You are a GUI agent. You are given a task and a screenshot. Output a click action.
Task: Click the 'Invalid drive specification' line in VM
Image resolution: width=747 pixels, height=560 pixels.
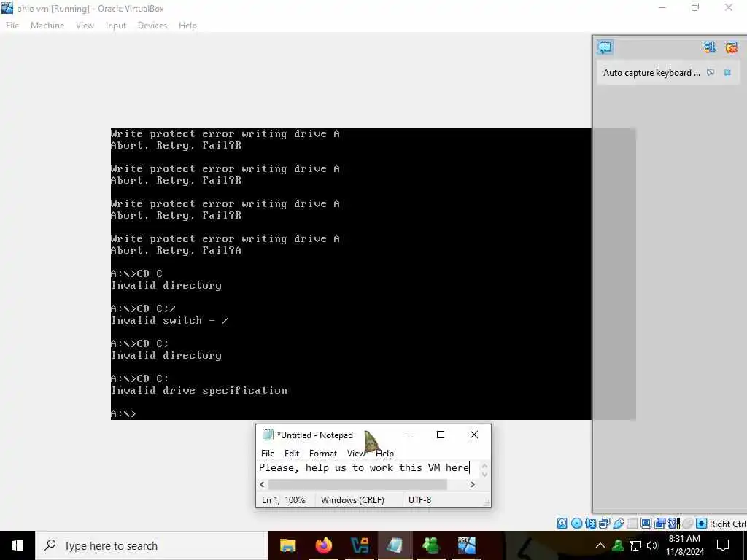[x=199, y=391]
